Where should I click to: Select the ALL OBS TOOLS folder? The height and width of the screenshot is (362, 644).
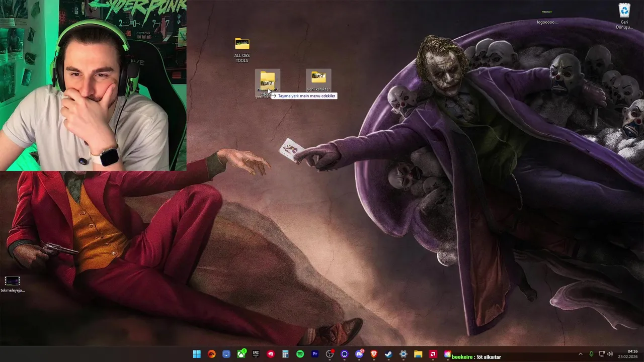pyautogui.click(x=242, y=50)
